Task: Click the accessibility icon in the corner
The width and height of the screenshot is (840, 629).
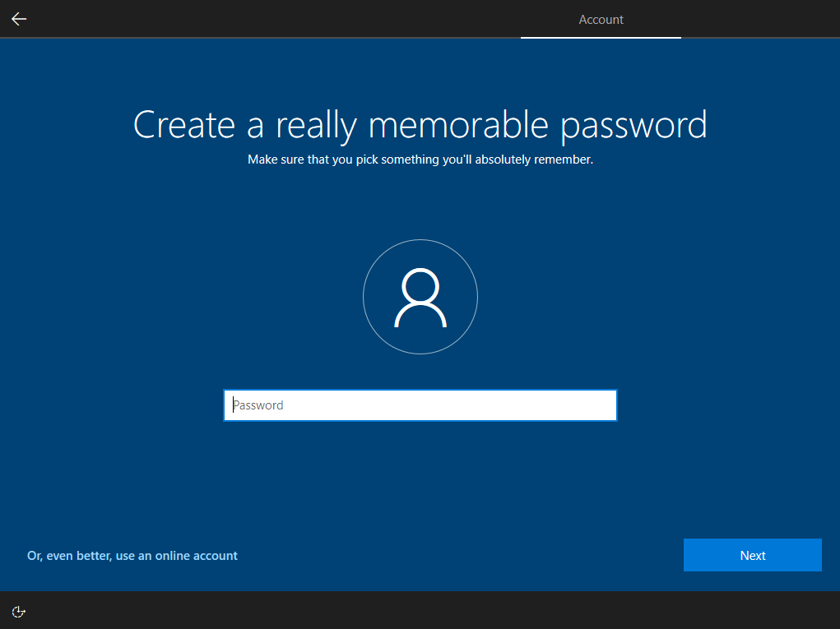Action: (x=18, y=612)
